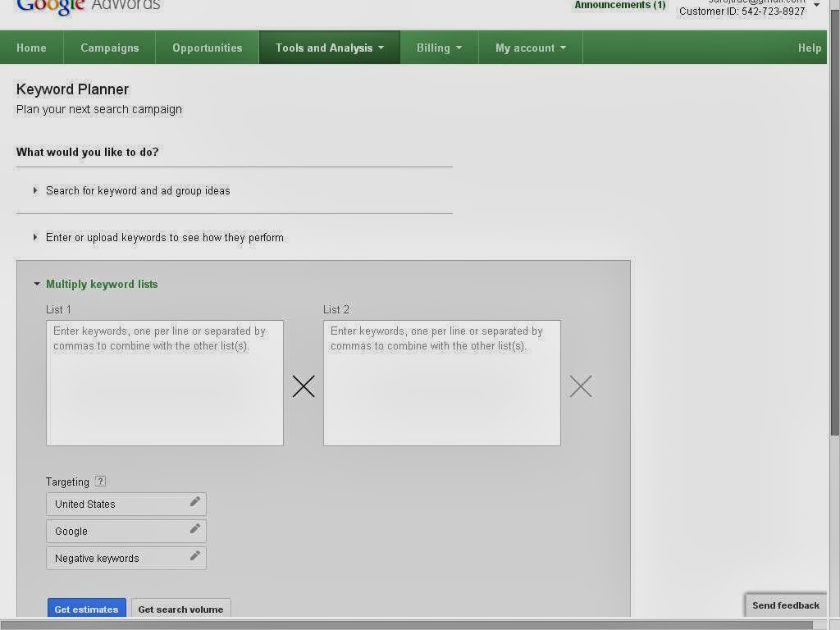Open the Announcements (1) link

620,6
